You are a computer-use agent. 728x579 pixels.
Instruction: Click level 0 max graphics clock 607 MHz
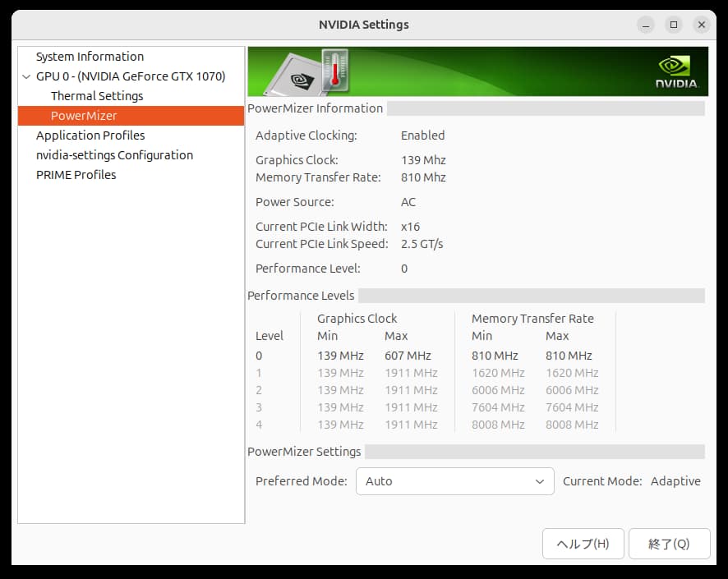(x=408, y=356)
